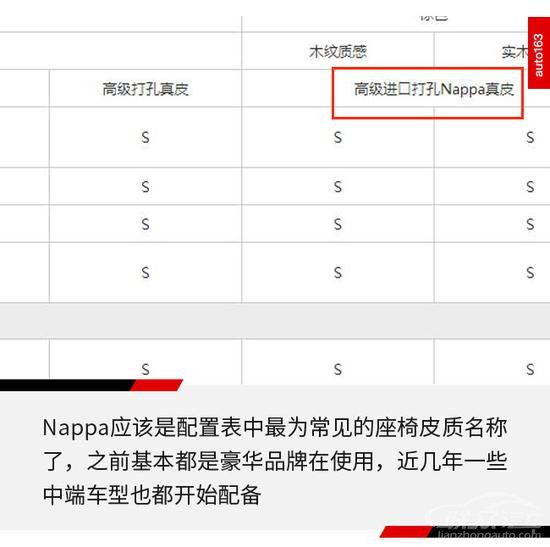Click the first S under 木纹质感 column
Screen dimensions: 550x547
[338, 137]
